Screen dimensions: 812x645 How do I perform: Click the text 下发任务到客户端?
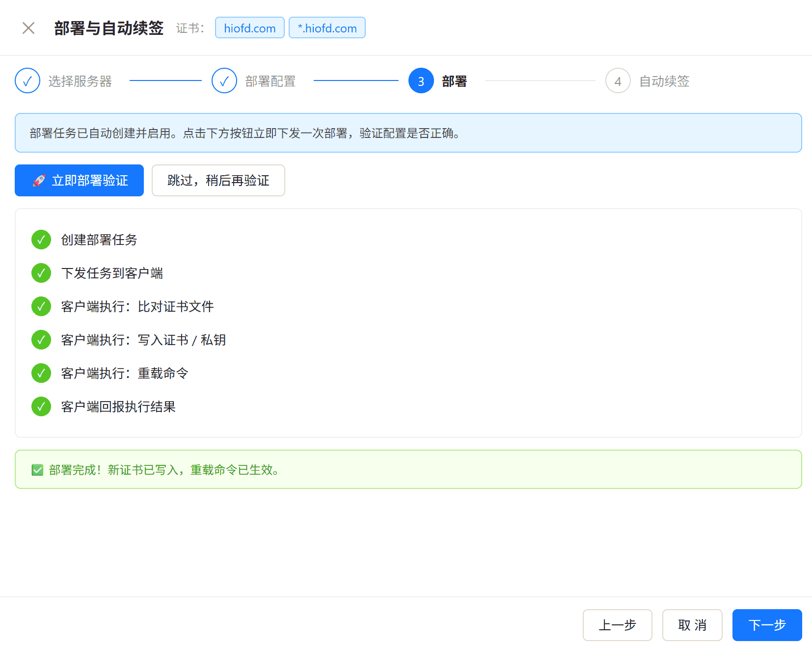112,273
